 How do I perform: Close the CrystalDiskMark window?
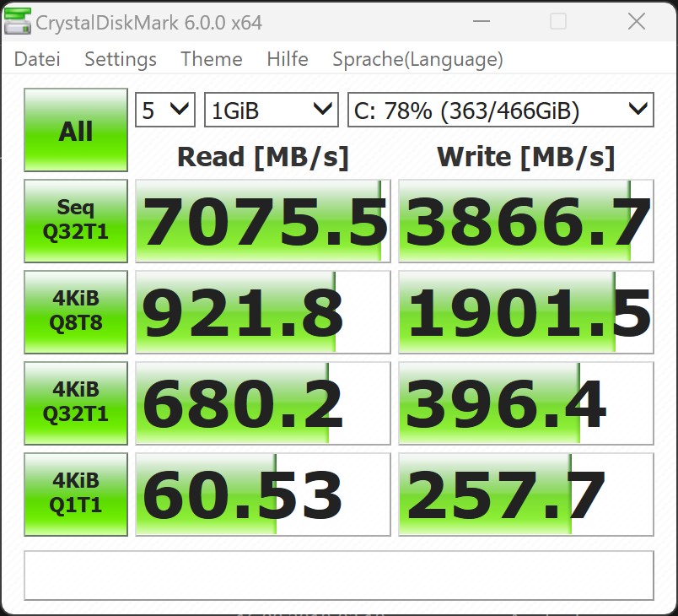[637, 21]
